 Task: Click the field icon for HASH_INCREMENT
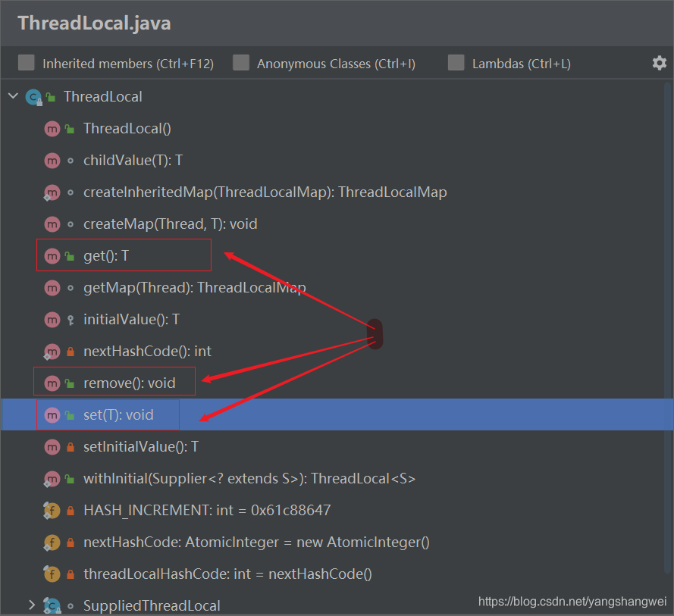pyautogui.click(x=51, y=510)
